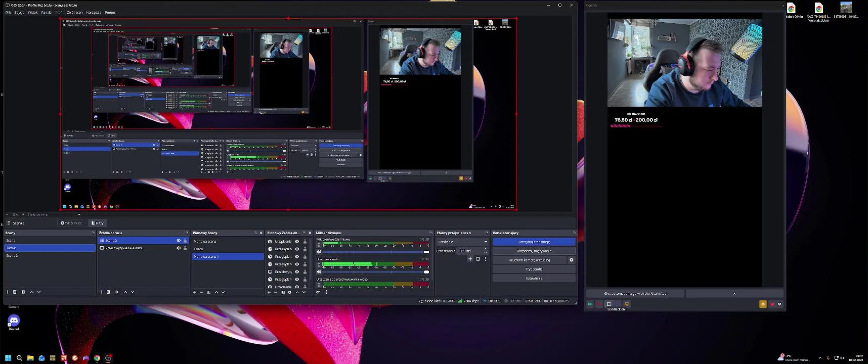Open Pomoc menu
The width and height of the screenshot is (868, 364).
(x=110, y=12)
